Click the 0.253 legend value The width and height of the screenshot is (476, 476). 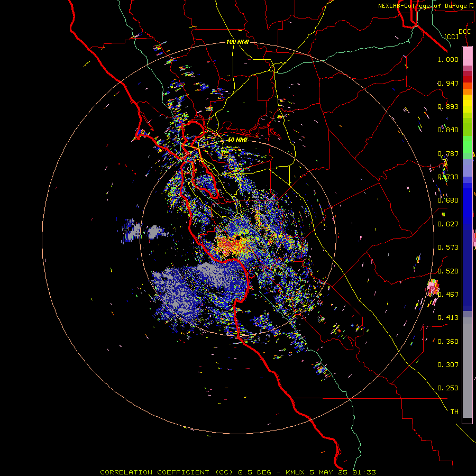[448, 388]
